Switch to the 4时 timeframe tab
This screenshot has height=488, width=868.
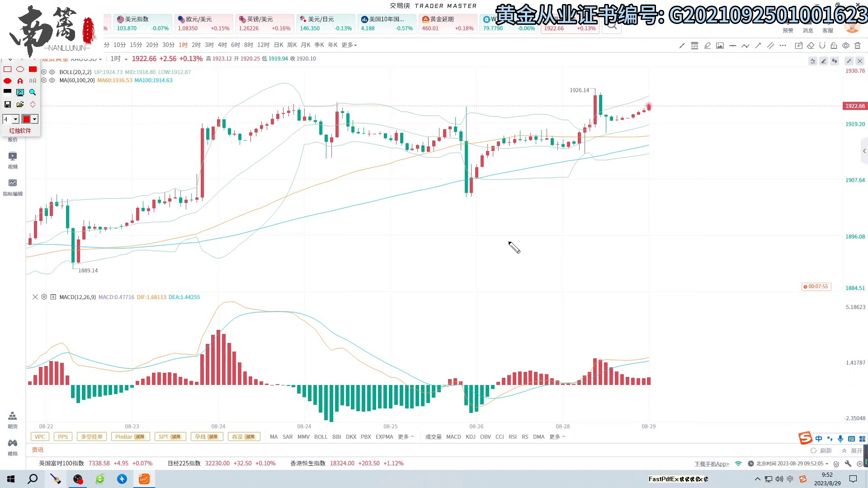pos(222,45)
